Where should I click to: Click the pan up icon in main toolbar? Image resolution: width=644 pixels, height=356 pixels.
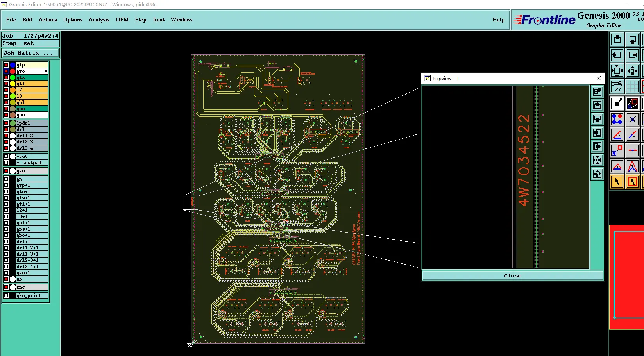617,39
